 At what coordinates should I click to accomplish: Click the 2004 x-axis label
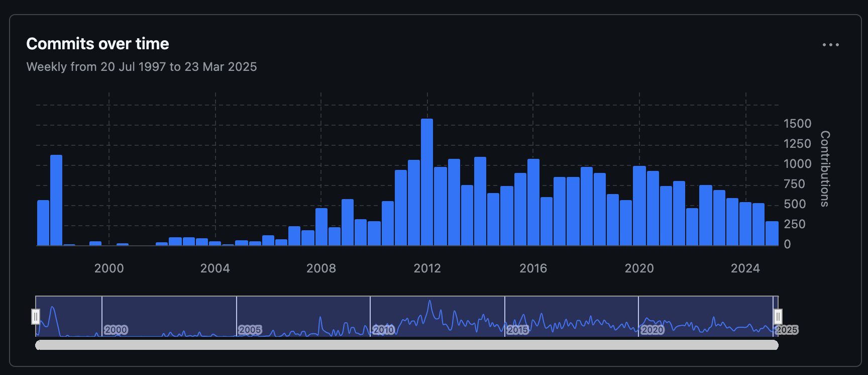tap(215, 268)
